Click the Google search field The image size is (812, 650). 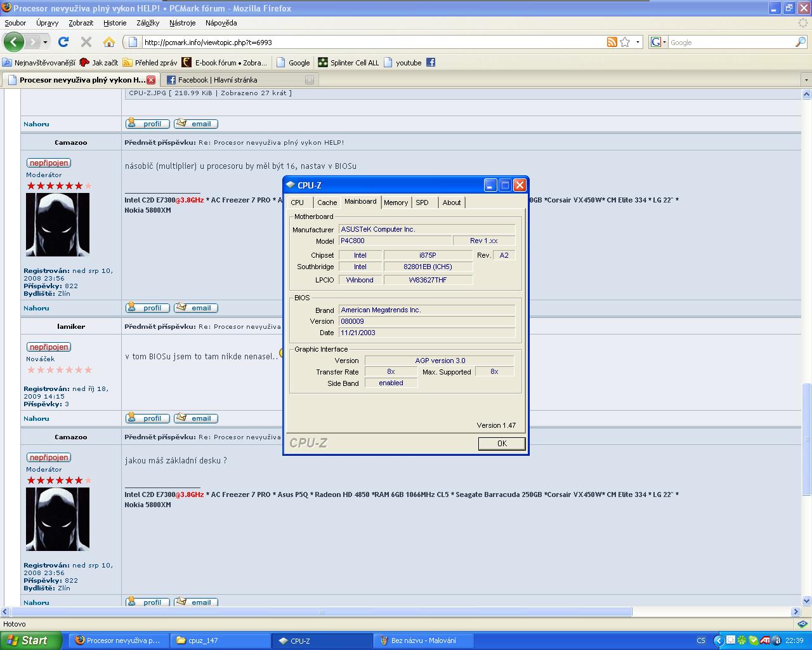point(731,42)
